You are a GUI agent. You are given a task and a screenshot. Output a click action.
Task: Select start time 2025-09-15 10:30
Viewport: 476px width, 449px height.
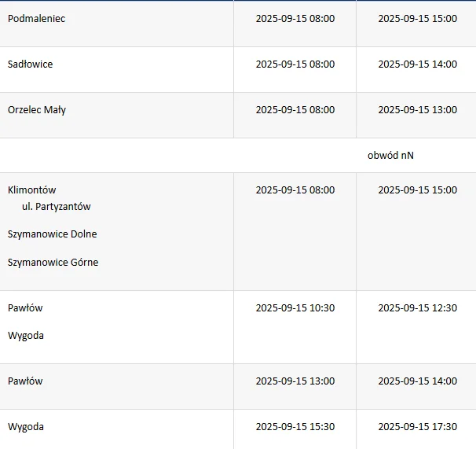[x=295, y=308]
